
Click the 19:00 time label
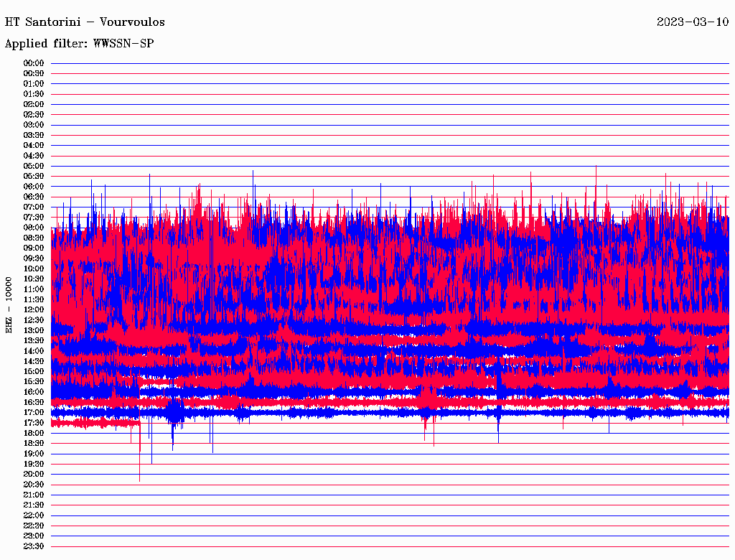click(x=34, y=454)
